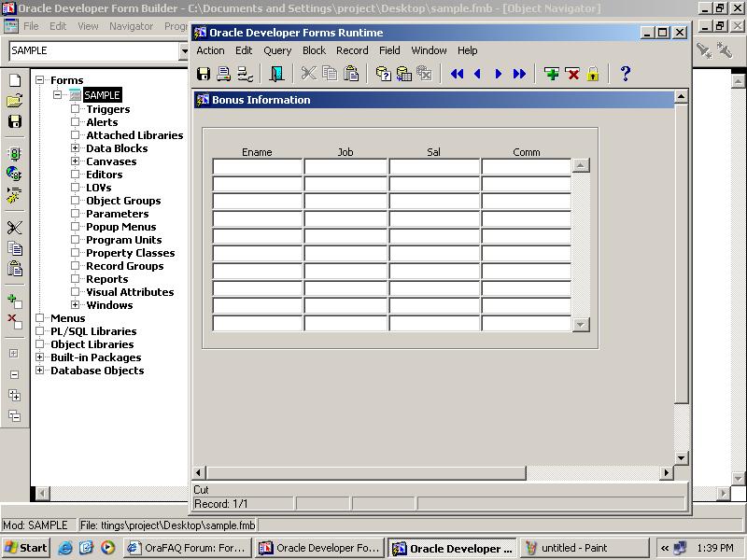747x560 pixels.
Task: Click the traffic light Run Form icon
Action: pyautogui.click(x=14, y=154)
